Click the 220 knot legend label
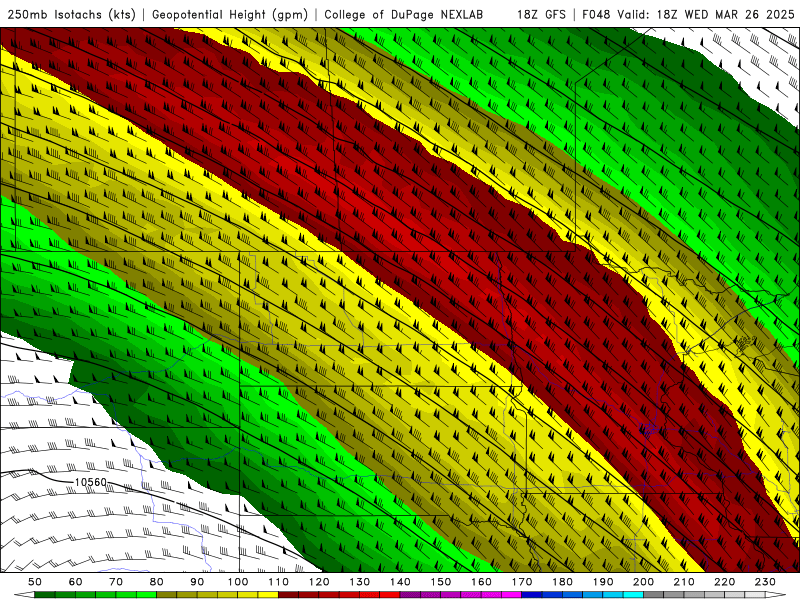 (724, 582)
